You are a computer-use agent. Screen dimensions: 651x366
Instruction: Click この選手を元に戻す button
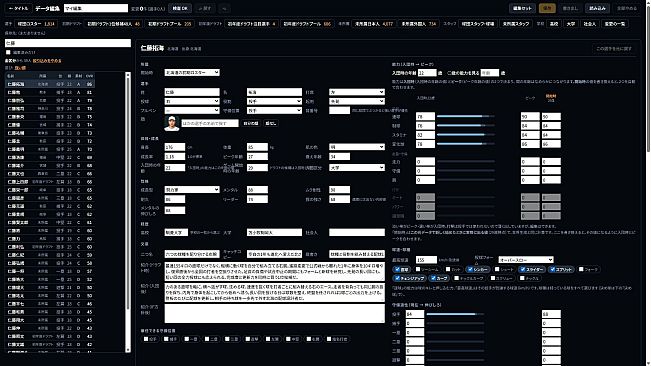point(614,49)
